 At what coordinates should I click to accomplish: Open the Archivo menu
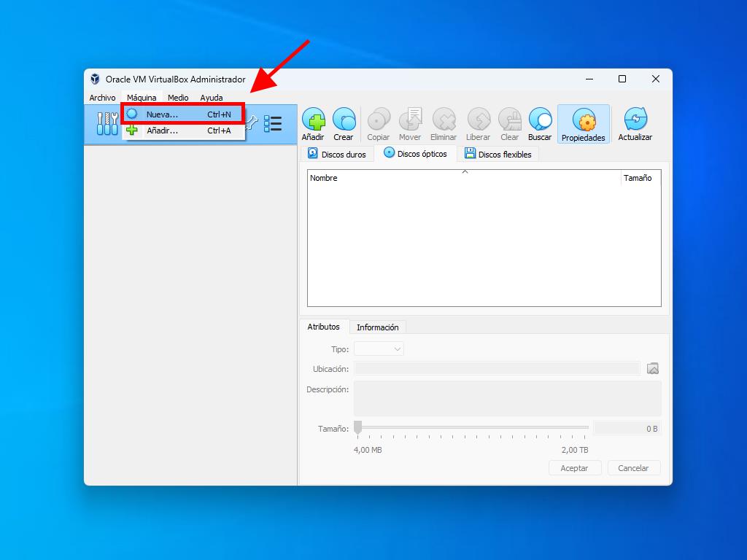coord(102,98)
